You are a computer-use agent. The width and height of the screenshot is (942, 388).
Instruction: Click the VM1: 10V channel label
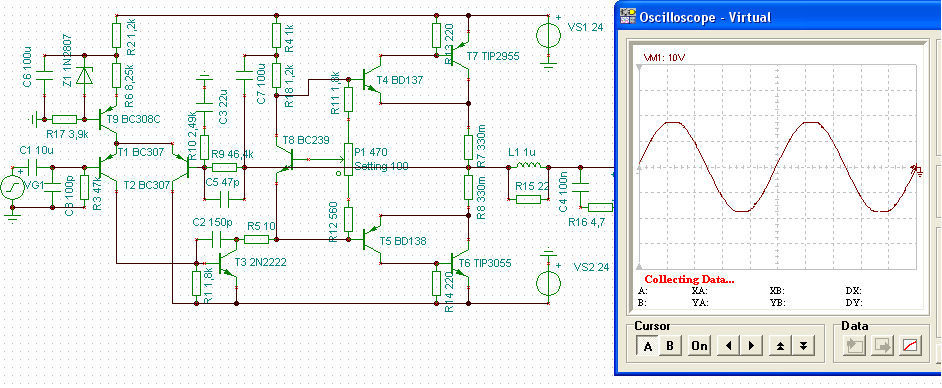click(x=665, y=58)
